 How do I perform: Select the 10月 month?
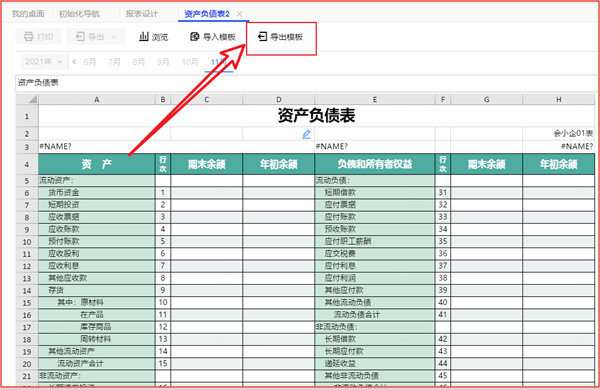click(x=190, y=62)
